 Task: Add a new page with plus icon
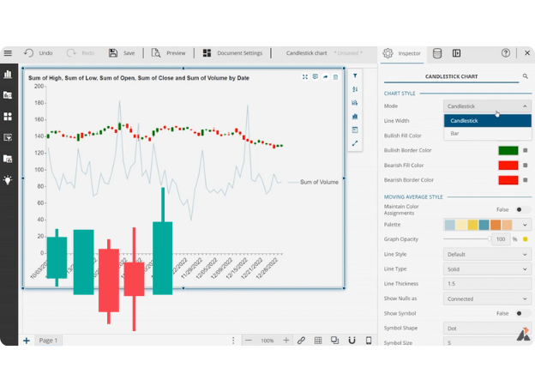(x=27, y=341)
